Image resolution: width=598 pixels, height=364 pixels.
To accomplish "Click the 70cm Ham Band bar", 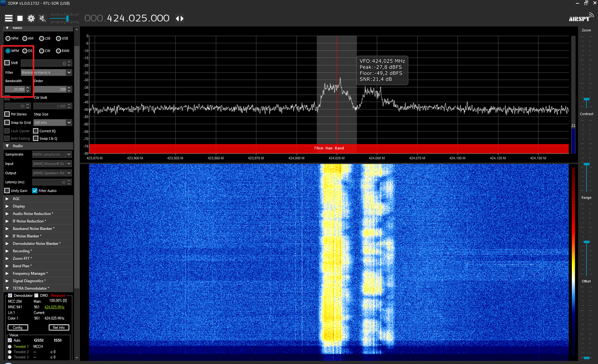I will pyautogui.click(x=329, y=148).
